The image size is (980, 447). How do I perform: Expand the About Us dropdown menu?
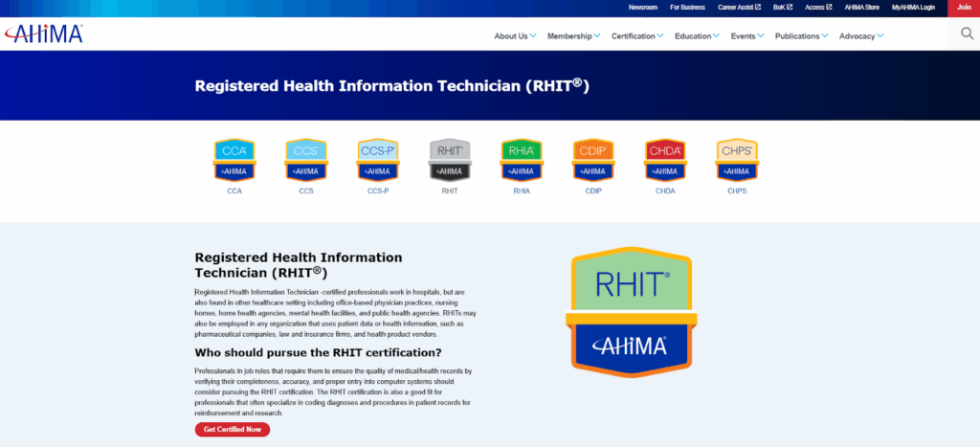coord(515,36)
